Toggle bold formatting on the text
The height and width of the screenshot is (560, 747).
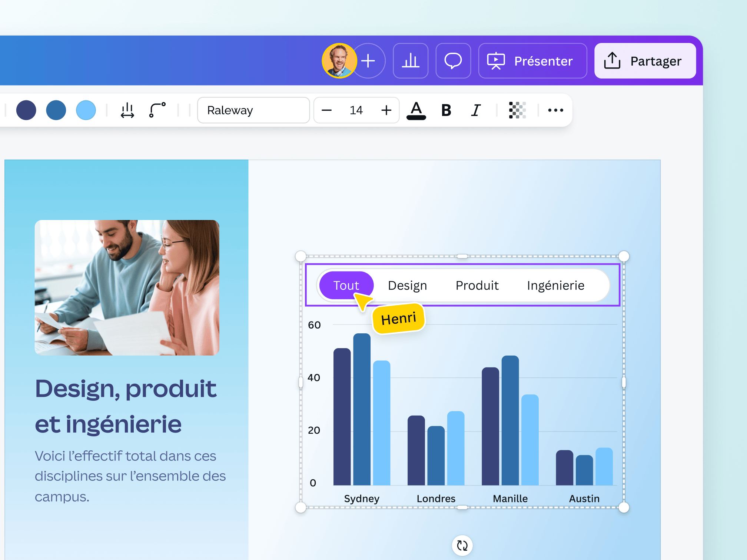(446, 110)
